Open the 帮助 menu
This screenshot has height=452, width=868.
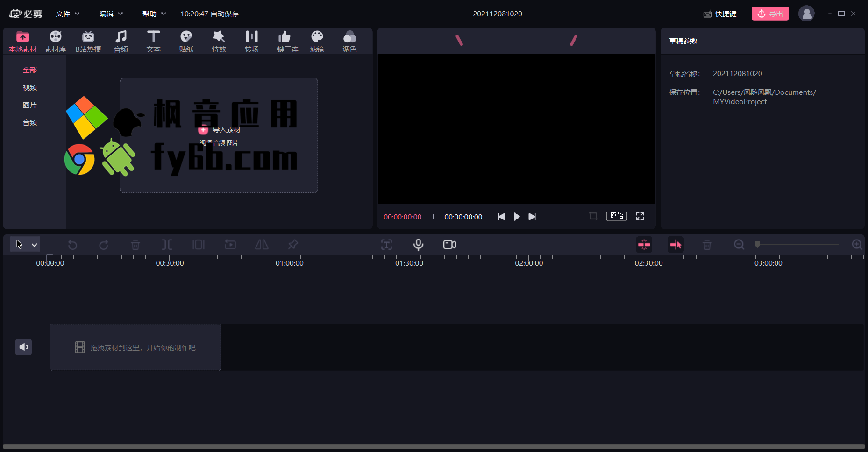[x=154, y=14]
